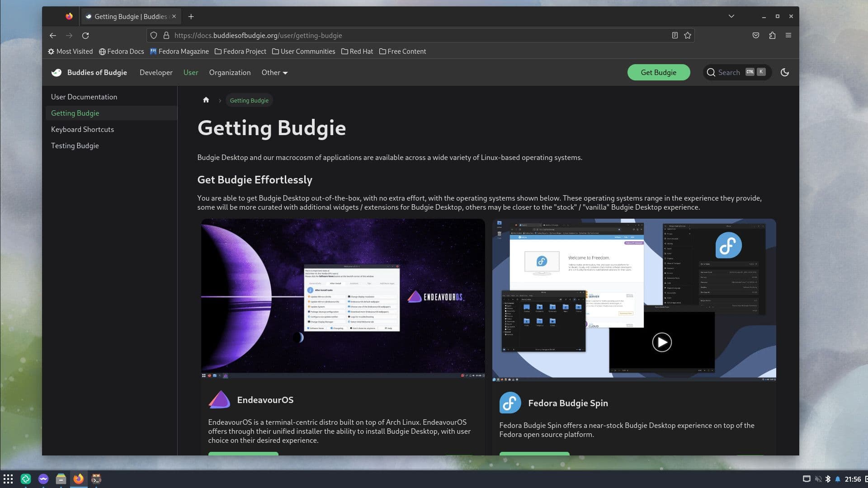
Task: Click the wired network tray icon
Action: pyautogui.click(x=807, y=479)
